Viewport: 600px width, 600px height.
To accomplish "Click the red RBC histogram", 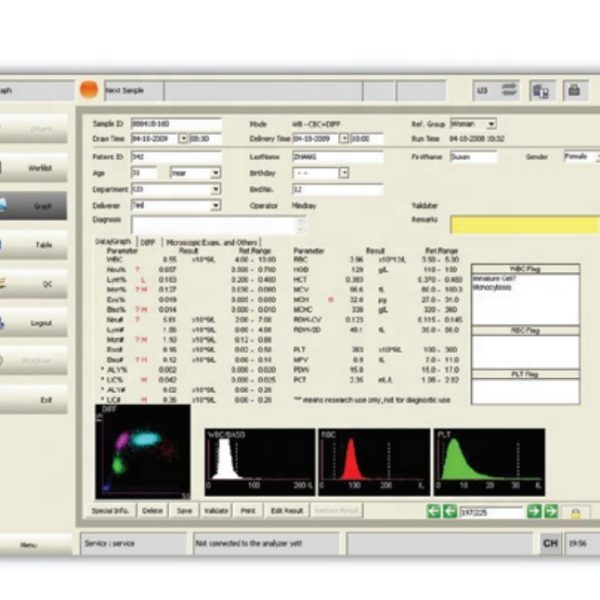I will click(x=374, y=462).
